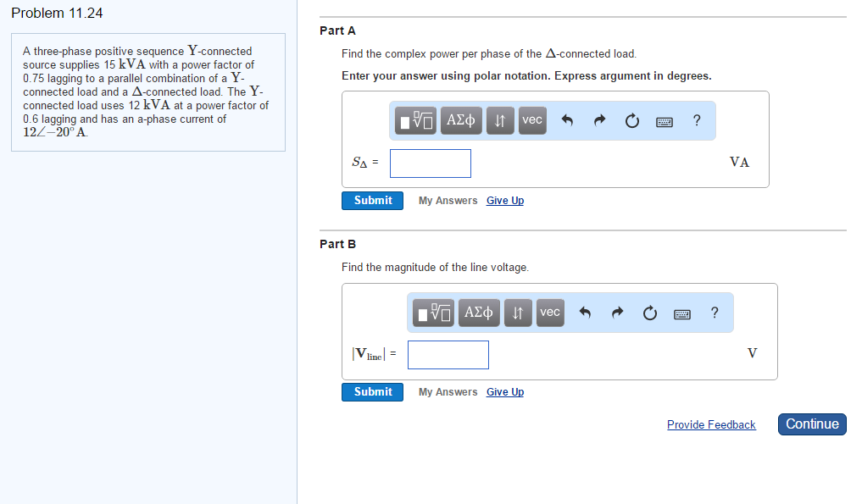Redo entry in Part A toolbar
862x504 pixels.
click(599, 121)
